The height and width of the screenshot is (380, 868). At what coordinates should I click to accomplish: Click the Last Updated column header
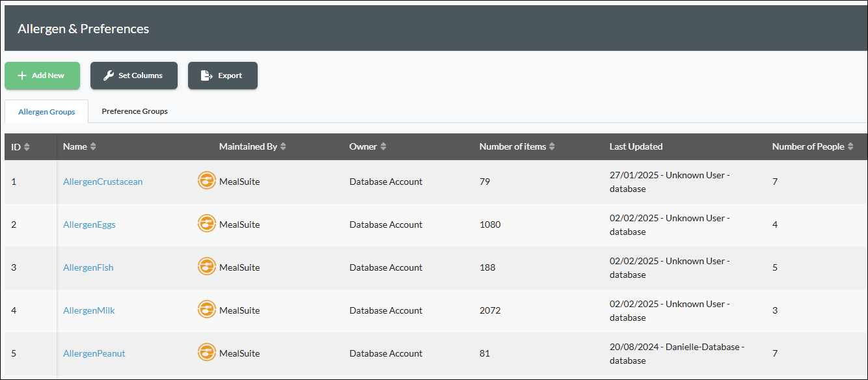[x=636, y=147]
